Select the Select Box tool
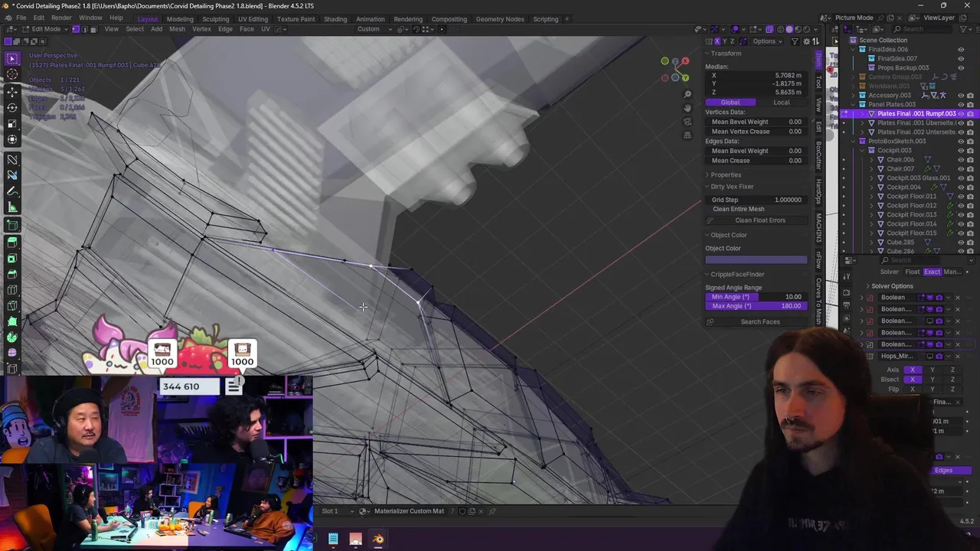This screenshot has width=980, height=551. pos(12,59)
